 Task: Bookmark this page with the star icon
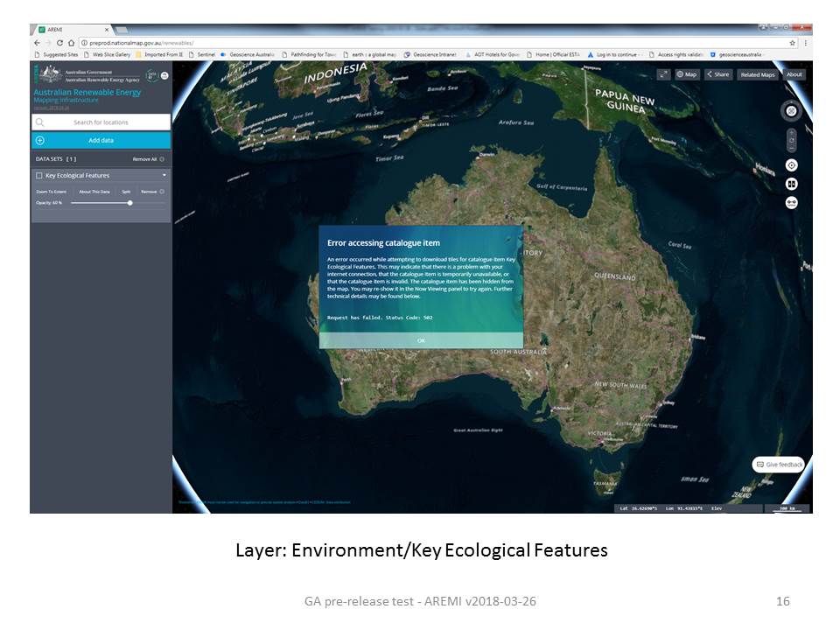[793, 43]
